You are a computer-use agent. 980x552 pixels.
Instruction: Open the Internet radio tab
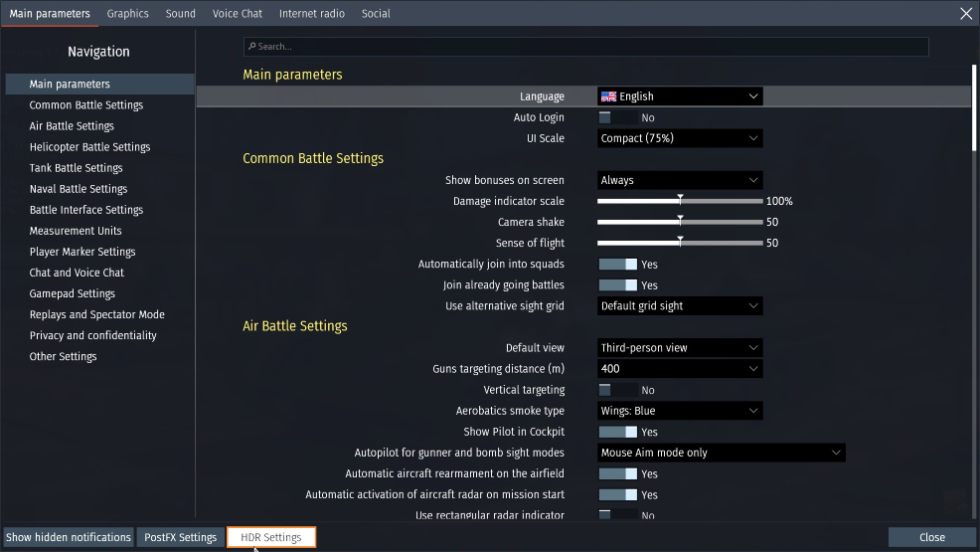(311, 13)
